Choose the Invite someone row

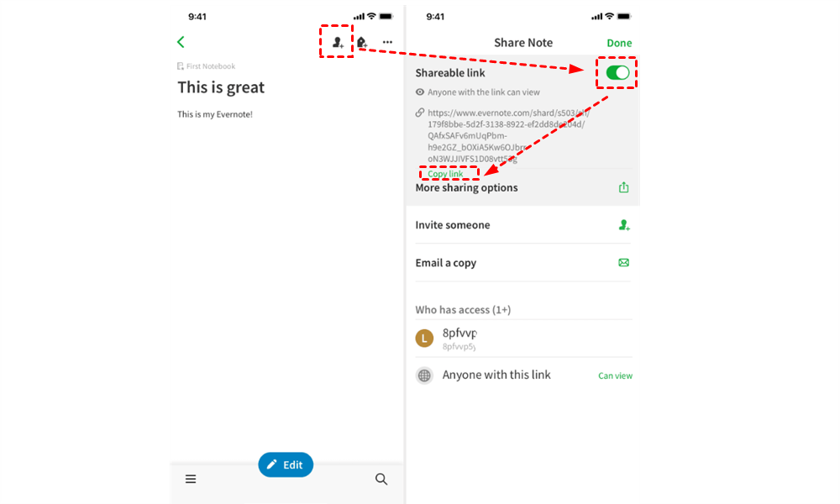pyautogui.click(x=522, y=225)
